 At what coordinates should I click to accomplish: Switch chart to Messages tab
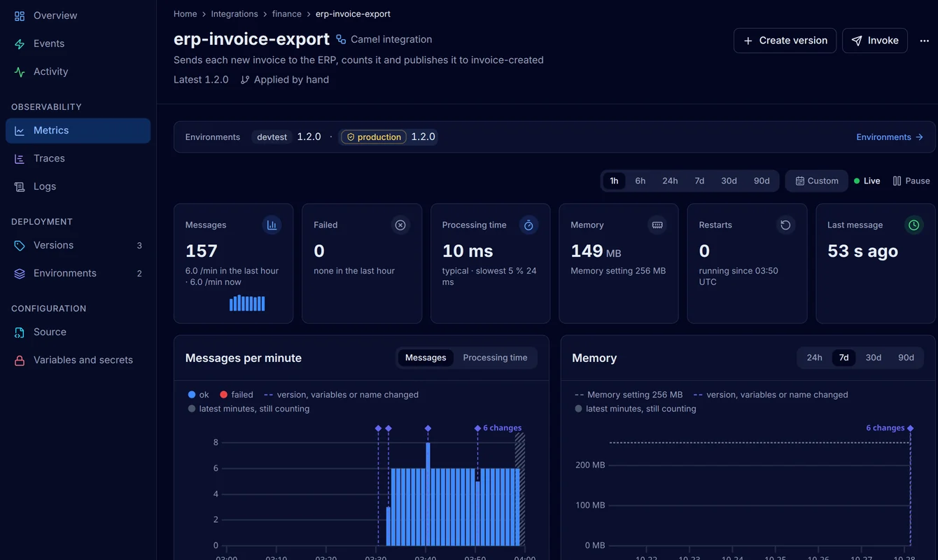tap(426, 358)
